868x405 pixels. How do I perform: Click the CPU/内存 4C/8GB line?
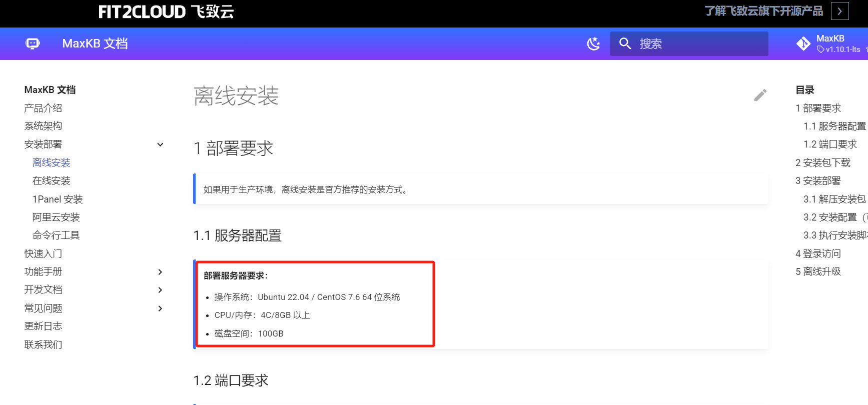262,315
